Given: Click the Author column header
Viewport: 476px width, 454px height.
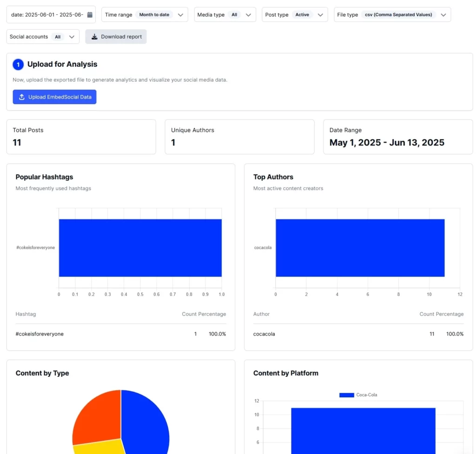Looking at the screenshot, I should (x=261, y=314).
